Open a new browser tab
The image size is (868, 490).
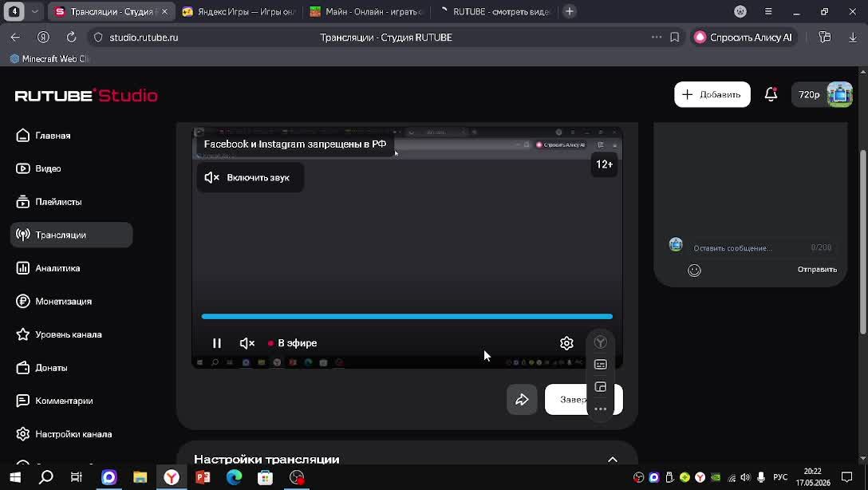tap(570, 12)
